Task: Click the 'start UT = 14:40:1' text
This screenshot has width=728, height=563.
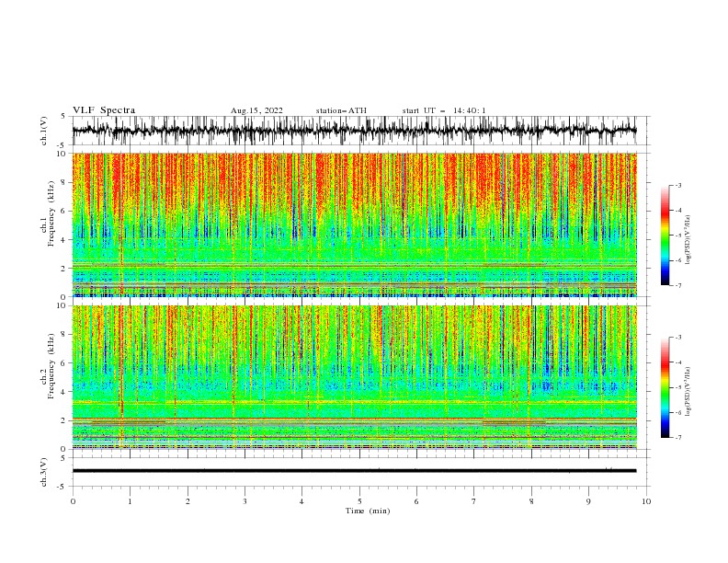Action: (x=444, y=110)
